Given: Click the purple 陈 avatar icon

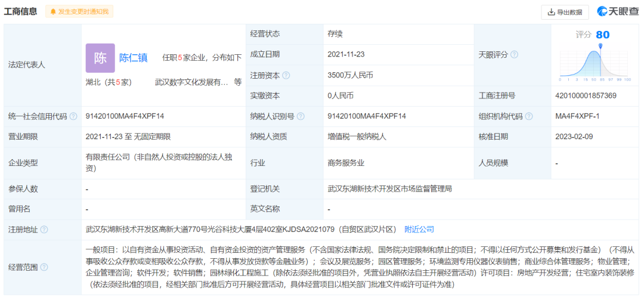Looking at the screenshot, I should pos(100,58).
